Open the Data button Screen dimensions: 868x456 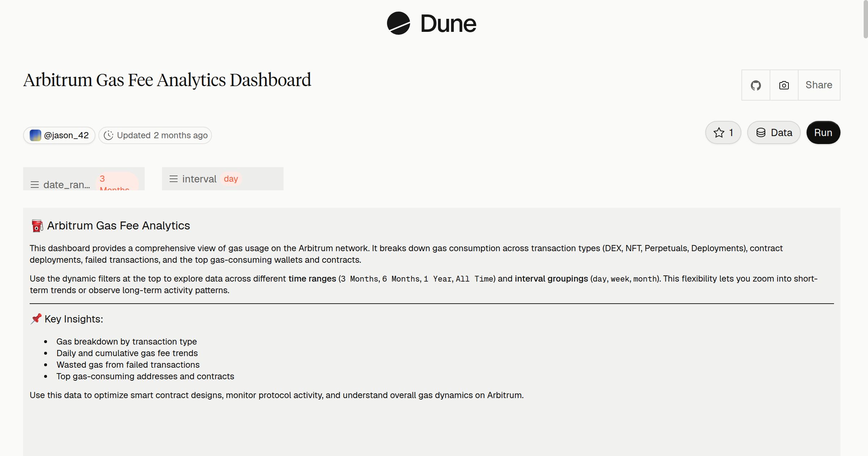(774, 132)
